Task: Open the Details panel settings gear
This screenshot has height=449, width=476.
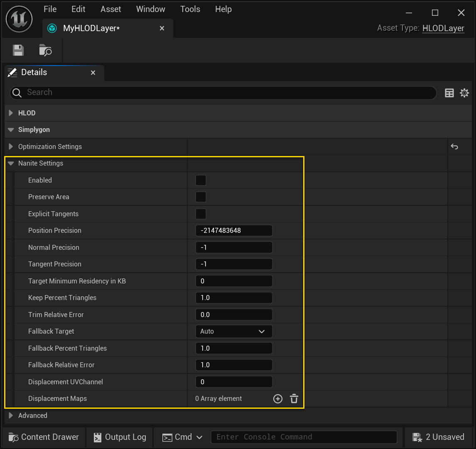Action: pos(464,93)
